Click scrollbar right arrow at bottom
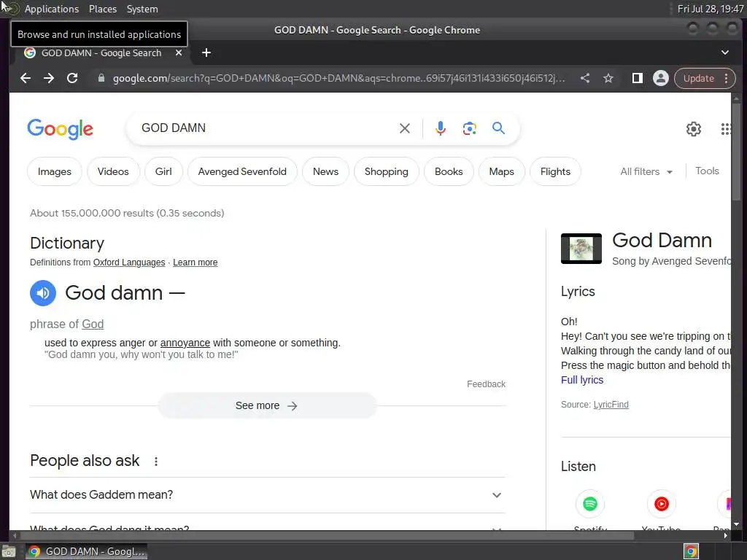The image size is (747, 560). click(726, 536)
